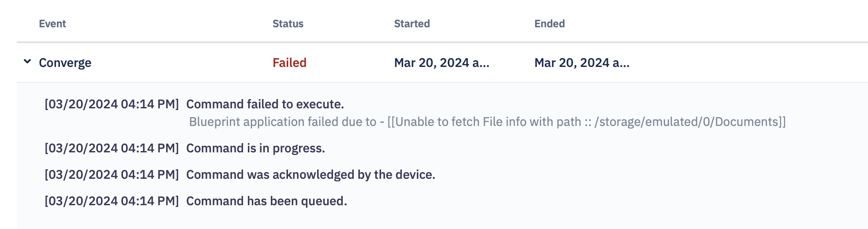This screenshot has width=868, height=229.
Task: Click the Event column header
Action: (x=52, y=24)
